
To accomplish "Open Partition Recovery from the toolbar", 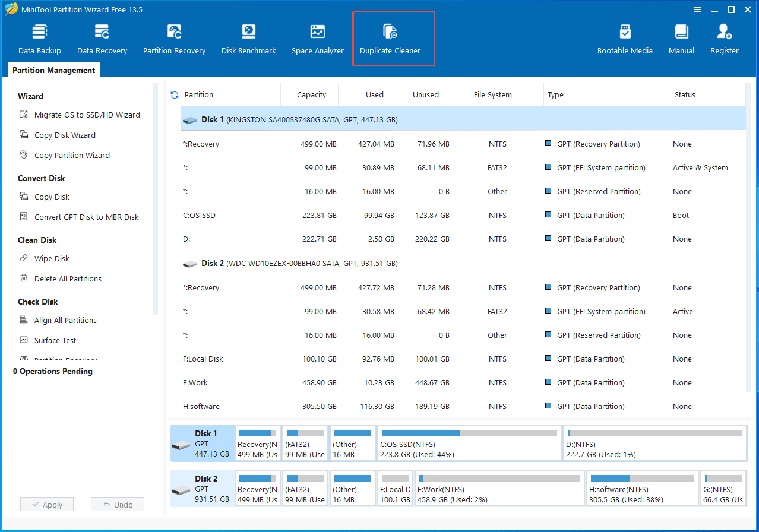I will coord(174,37).
